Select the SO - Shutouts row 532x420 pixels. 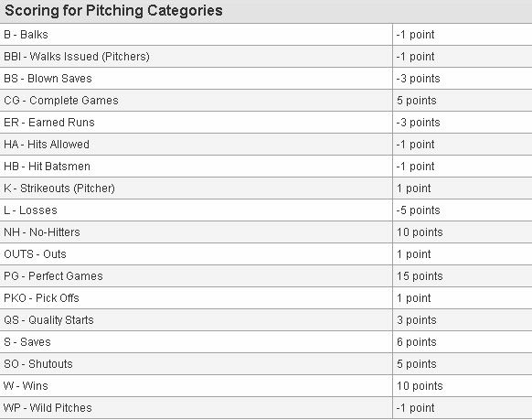click(x=266, y=364)
